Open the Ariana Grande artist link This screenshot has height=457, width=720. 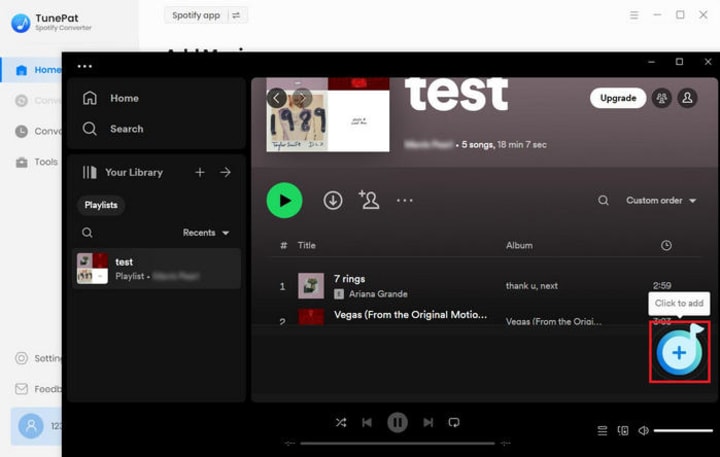378,294
